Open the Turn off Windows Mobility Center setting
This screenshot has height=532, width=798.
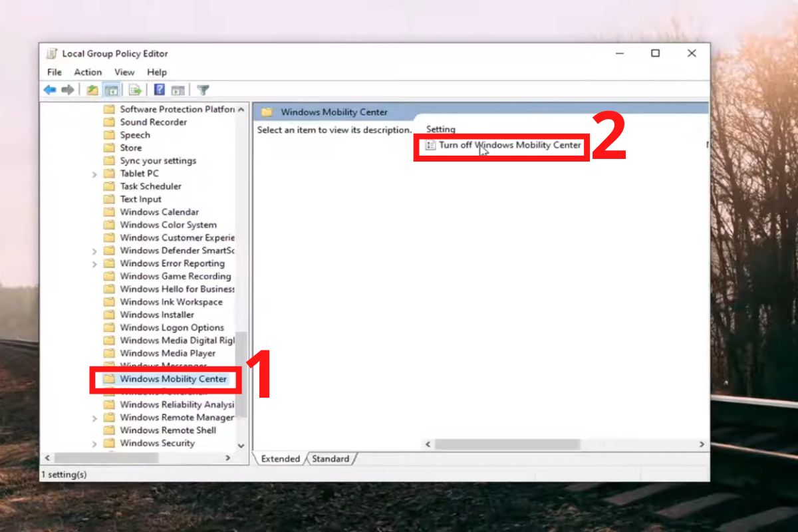pos(509,145)
